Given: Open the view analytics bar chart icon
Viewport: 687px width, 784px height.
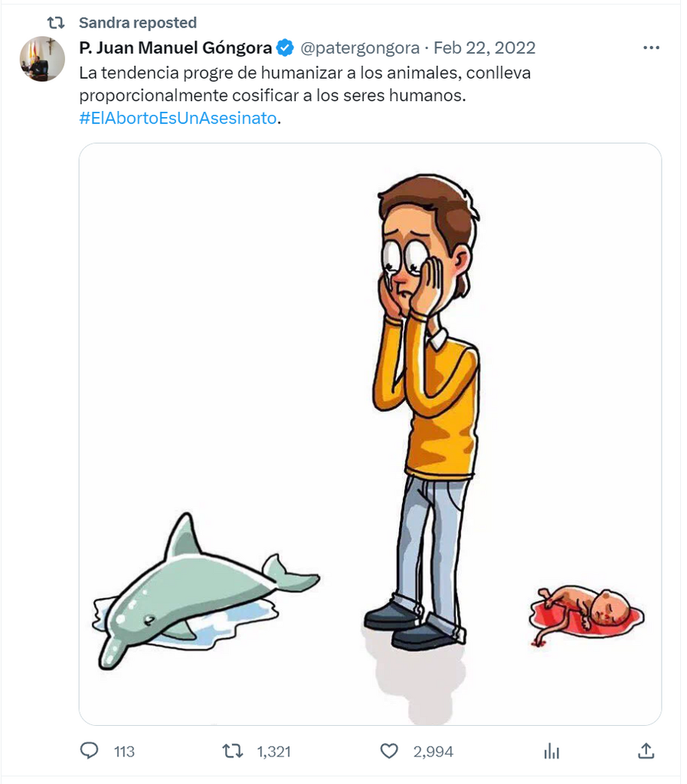Looking at the screenshot, I should point(551,751).
